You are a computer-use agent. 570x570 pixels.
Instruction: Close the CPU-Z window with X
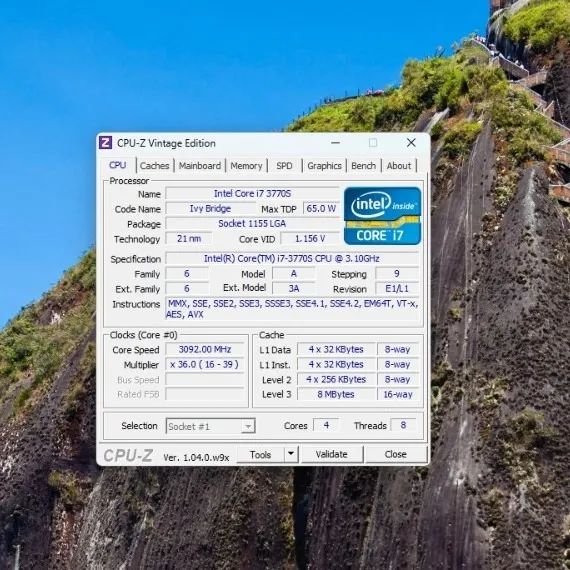pos(411,142)
